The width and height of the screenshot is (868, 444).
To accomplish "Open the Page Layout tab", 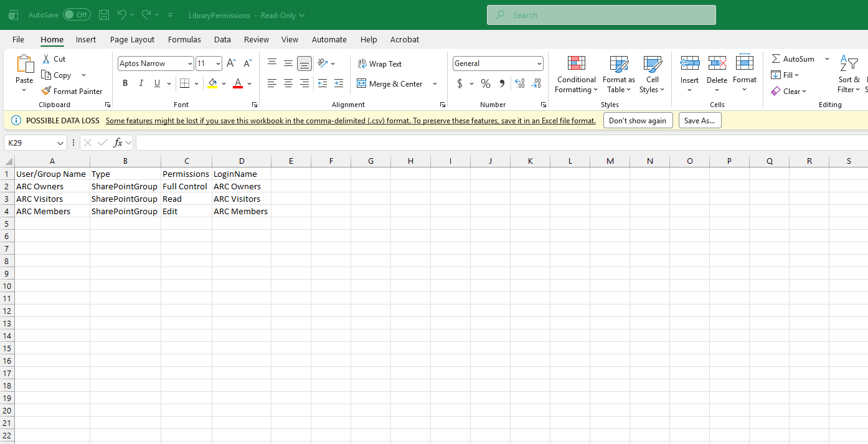I will pos(132,39).
